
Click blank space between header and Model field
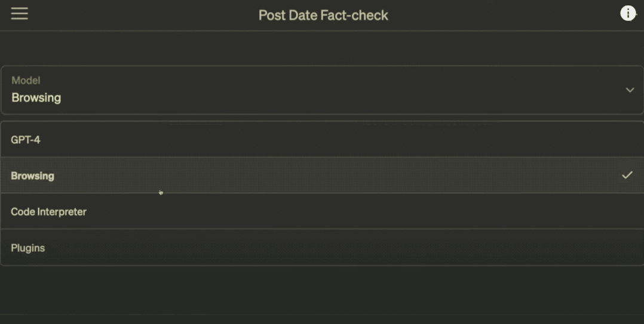pos(322,48)
